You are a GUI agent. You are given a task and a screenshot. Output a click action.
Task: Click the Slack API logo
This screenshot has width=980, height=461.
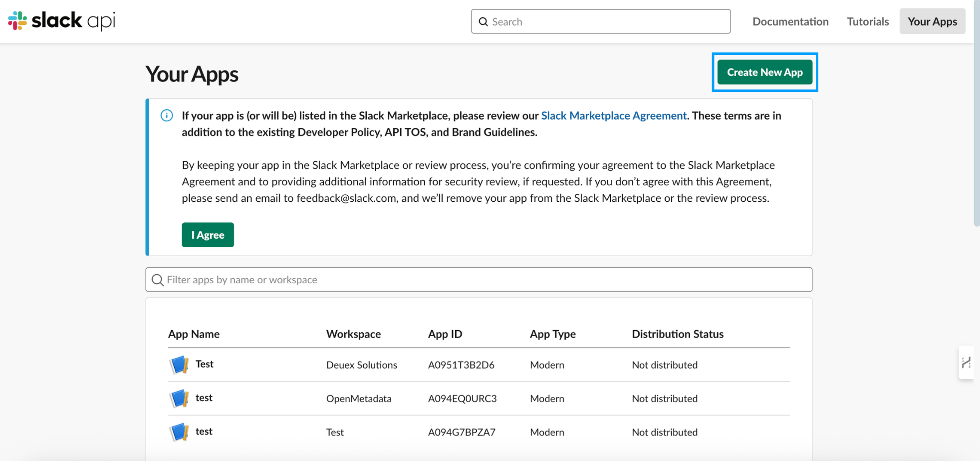click(x=61, y=21)
